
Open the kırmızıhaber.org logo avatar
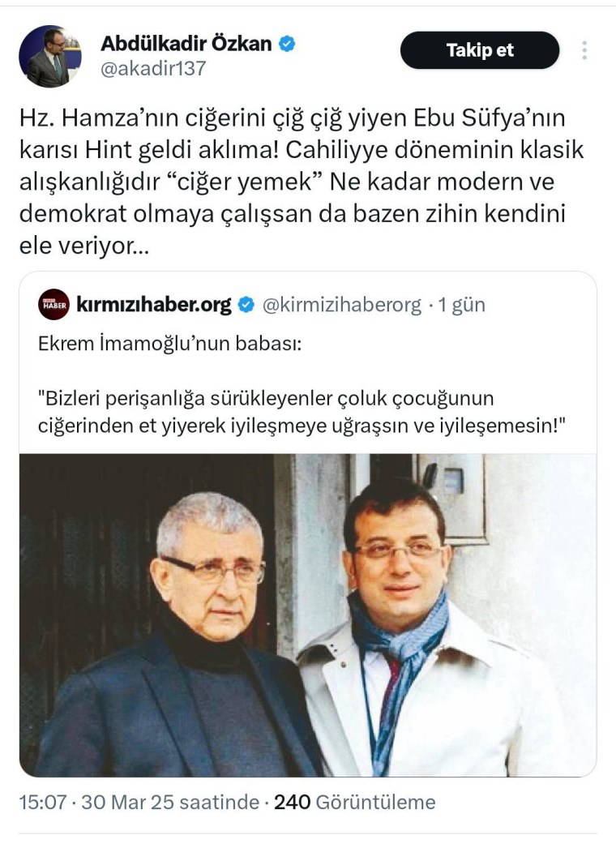pos(53,305)
